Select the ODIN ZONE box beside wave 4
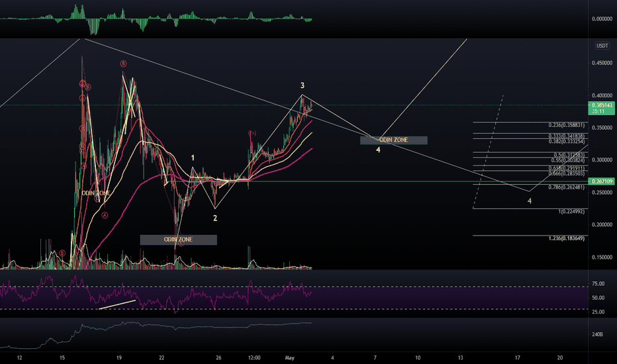Image resolution: width=617 pixels, height=364 pixels. point(393,140)
